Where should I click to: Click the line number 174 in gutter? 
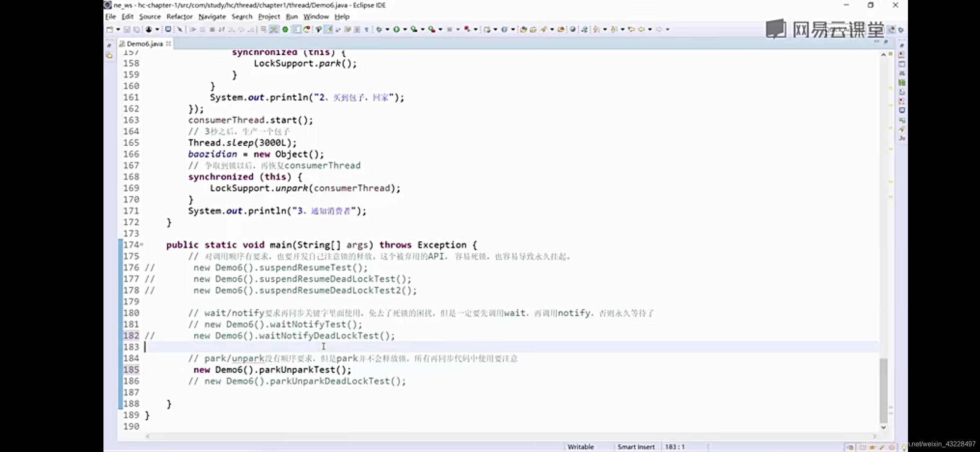pyautogui.click(x=131, y=244)
